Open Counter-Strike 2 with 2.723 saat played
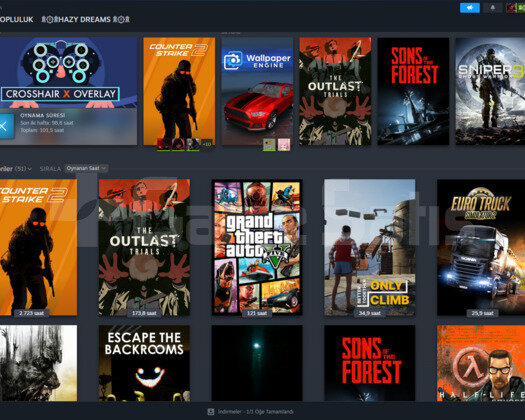 pos(38,247)
